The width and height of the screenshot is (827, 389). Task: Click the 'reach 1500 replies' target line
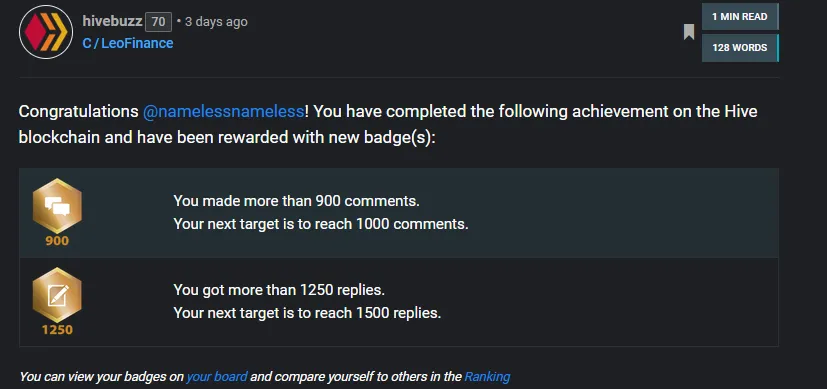[x=307, y=313]
